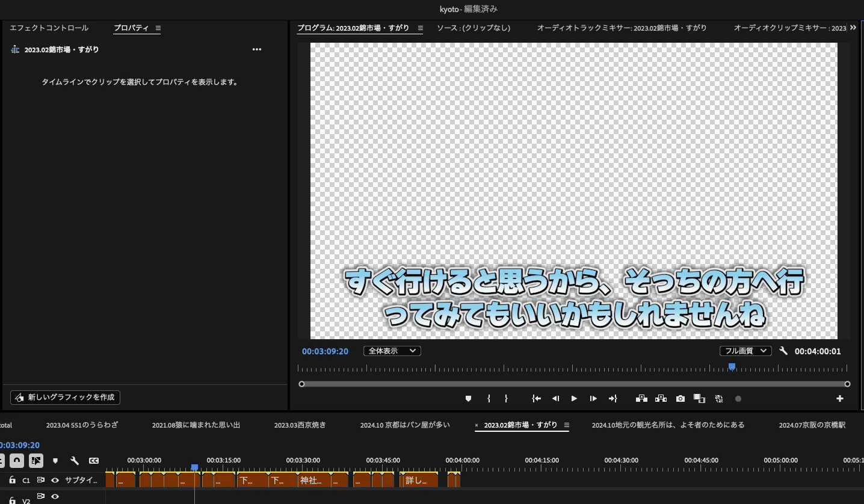
Task: Click the Extract button
Action: tap(661, 398)
